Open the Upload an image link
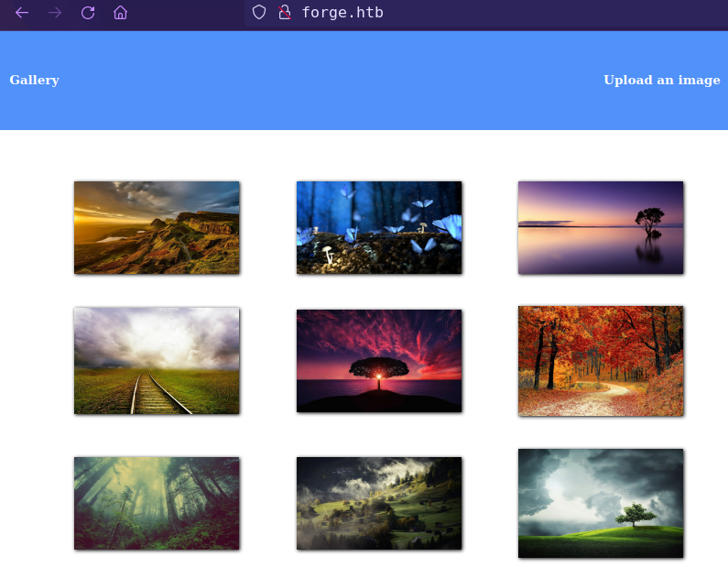This screenshot has height=567, width=728. (x=661, y=81)
